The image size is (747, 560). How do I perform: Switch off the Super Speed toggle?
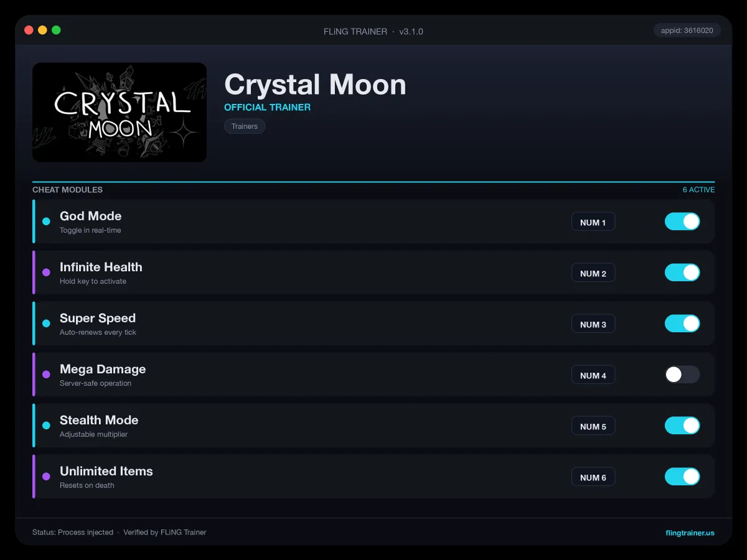click(x=682, y=324)
